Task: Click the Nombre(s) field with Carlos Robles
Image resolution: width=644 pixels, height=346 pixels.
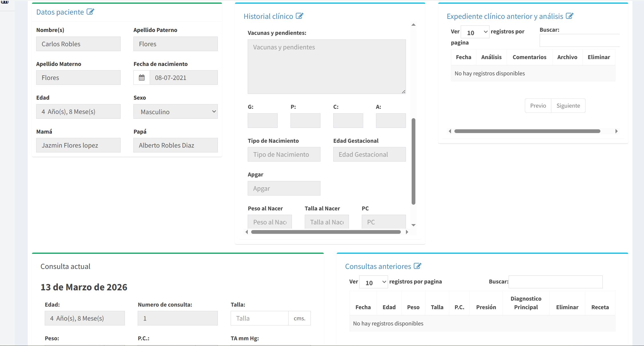Action: (78, 44)
